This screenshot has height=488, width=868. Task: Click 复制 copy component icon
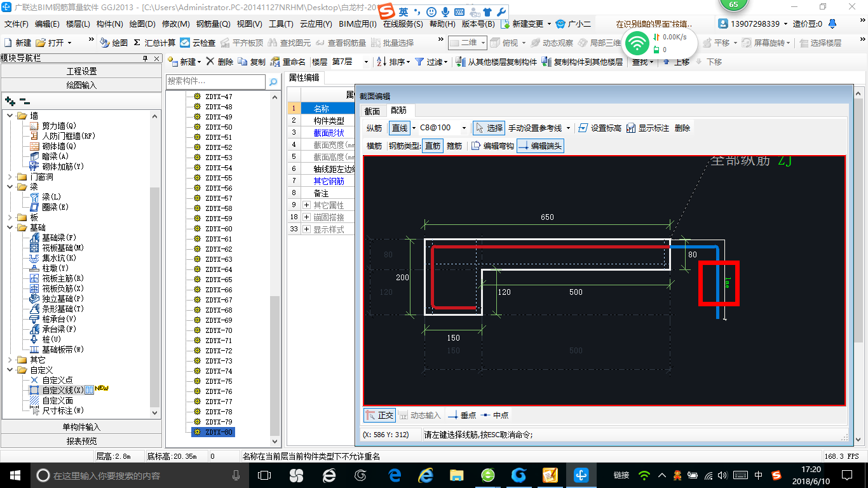243,62
